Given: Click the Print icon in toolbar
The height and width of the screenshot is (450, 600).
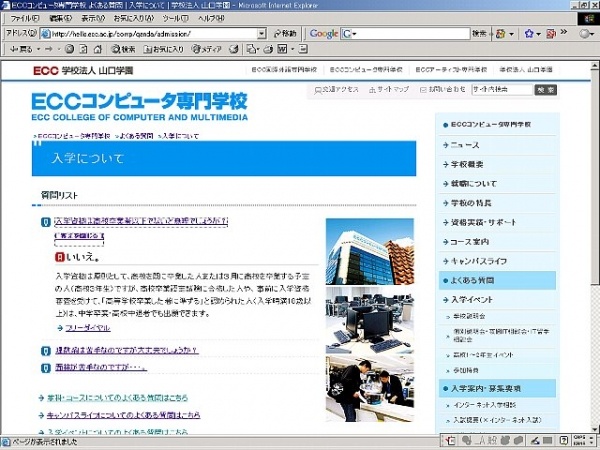Looking at the screenshot, I should pos(269,49).
